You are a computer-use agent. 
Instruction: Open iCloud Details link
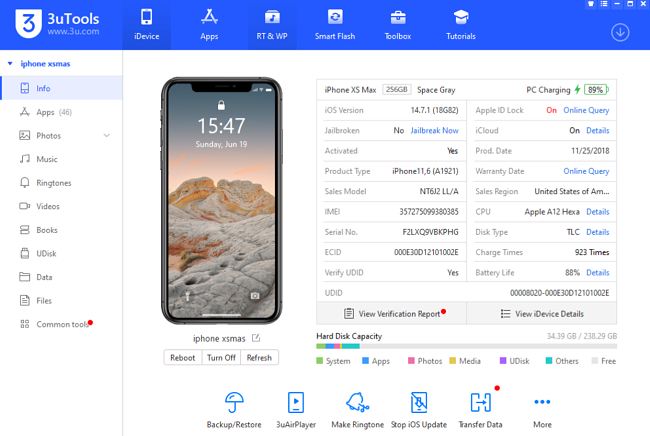coord(597,131)
